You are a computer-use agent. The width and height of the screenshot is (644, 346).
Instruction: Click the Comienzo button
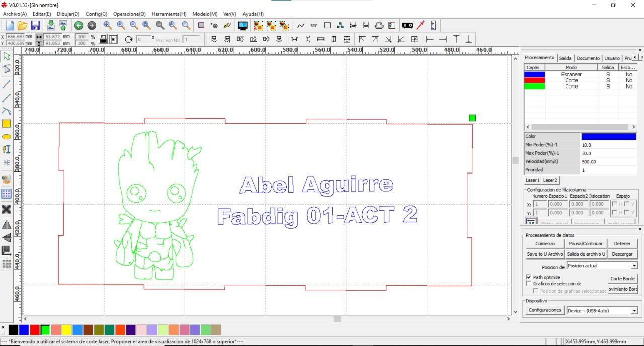(545, 243)
